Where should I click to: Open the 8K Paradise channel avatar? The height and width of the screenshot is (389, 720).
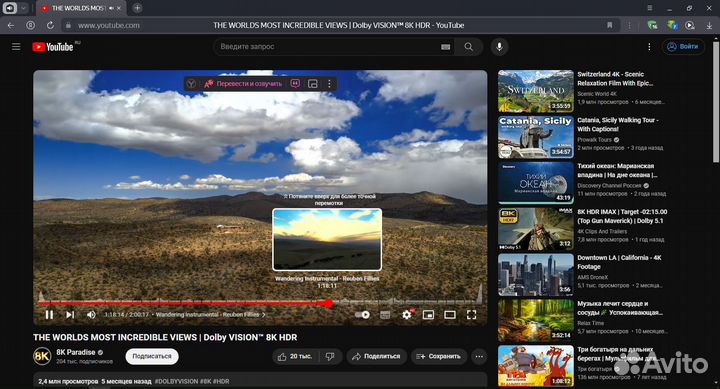42,356
